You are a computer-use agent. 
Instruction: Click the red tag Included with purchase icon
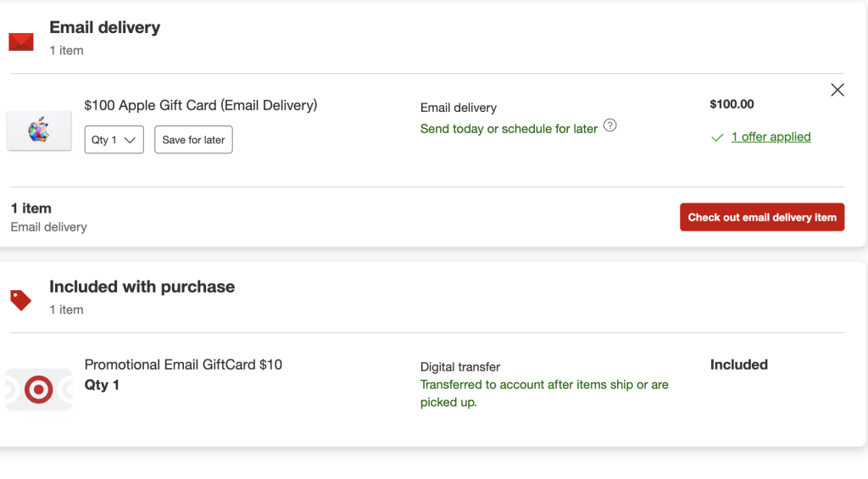(x=20, y=299)
